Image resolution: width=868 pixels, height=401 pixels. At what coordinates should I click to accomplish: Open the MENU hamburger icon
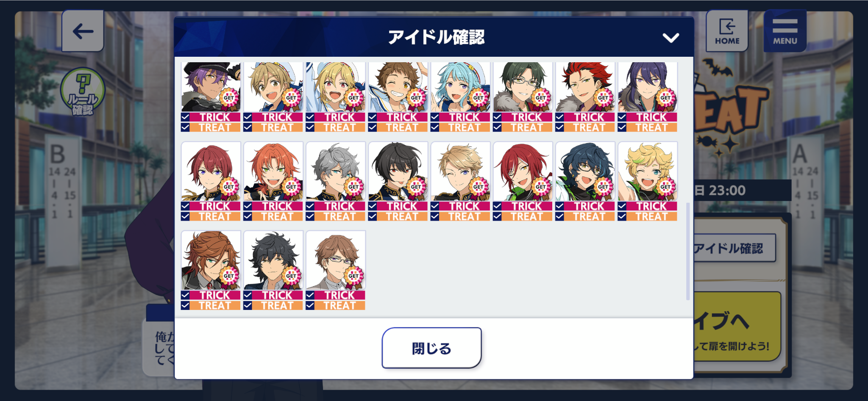point(785,31)
